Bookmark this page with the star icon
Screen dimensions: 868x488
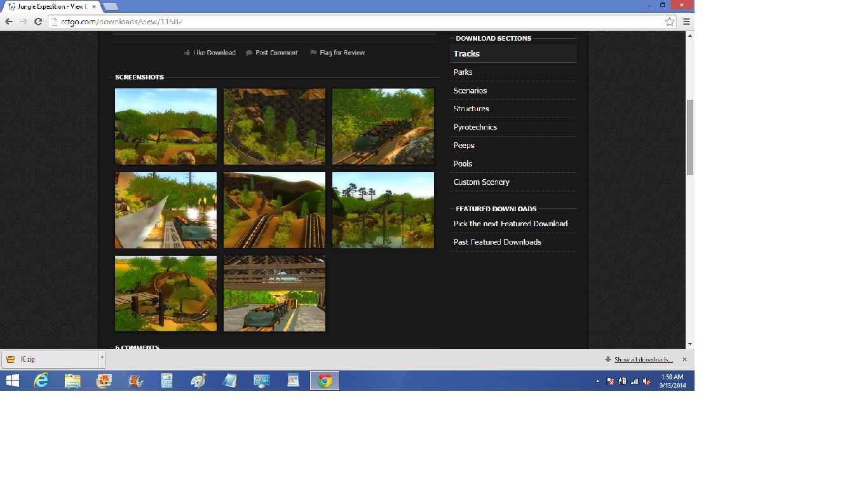pyautogui.click(x=669, y=22)
